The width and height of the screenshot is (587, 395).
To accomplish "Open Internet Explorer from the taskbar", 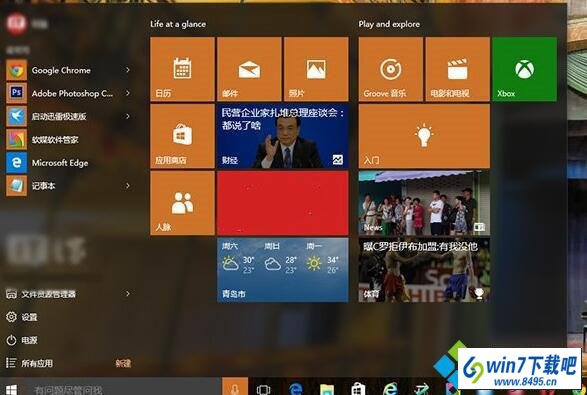I will pyautogui.click(x=390, y=390).
